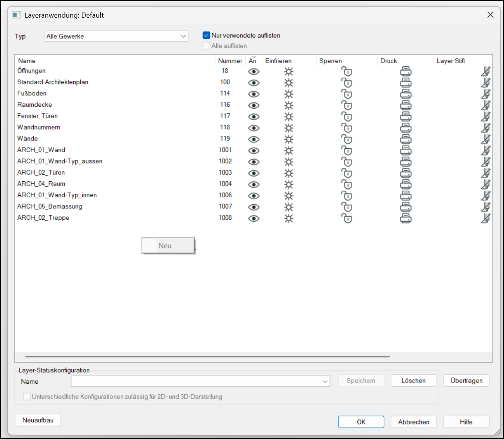The width and height of the screenshot is (504, 439).
Task: Click lock icon for Fenster, Türen
Action: (x=347, y=117)
